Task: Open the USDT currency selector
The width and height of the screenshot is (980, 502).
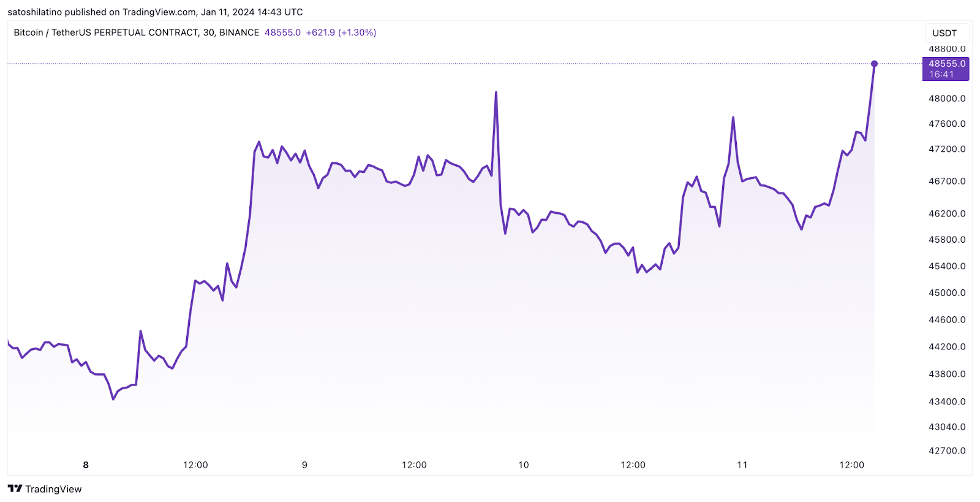Action: 944,33
